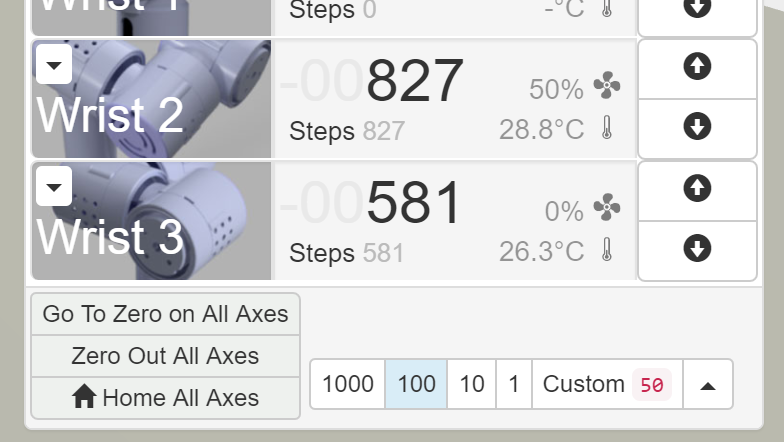The image size is (784, 442).
Task: Jog Wrist 3 up with arrow button
Action: pyautogui.click(x=698, y=191)
